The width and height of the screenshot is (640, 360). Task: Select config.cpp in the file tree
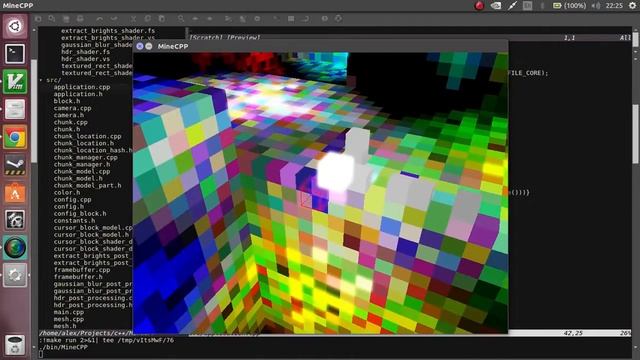point(72,200)
